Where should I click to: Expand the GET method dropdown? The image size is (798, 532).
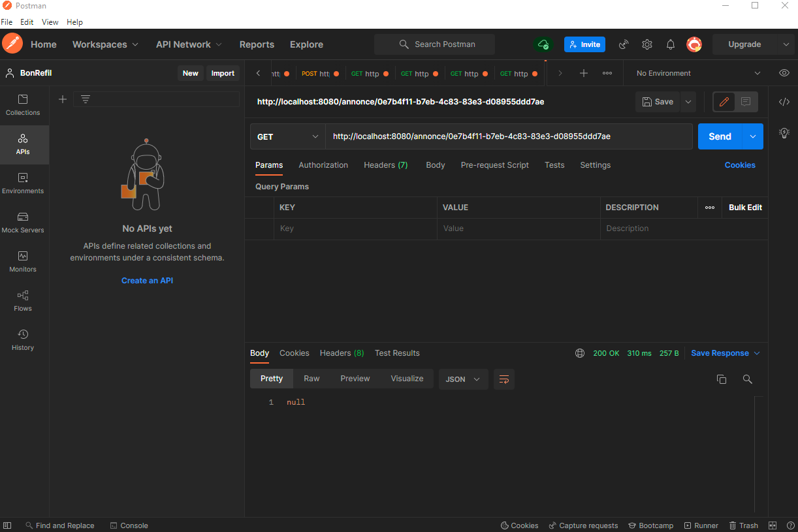[288, 136]
